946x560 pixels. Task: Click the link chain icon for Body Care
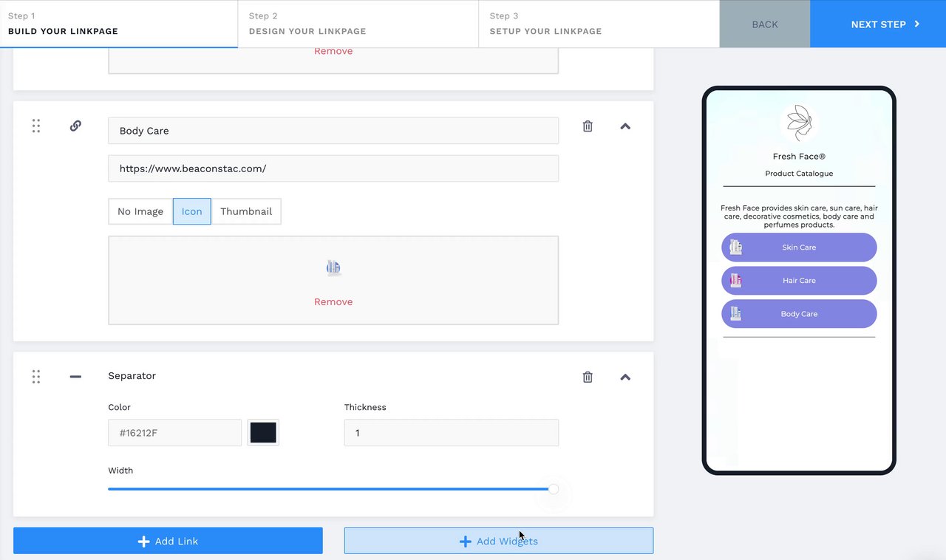[75, 126]
